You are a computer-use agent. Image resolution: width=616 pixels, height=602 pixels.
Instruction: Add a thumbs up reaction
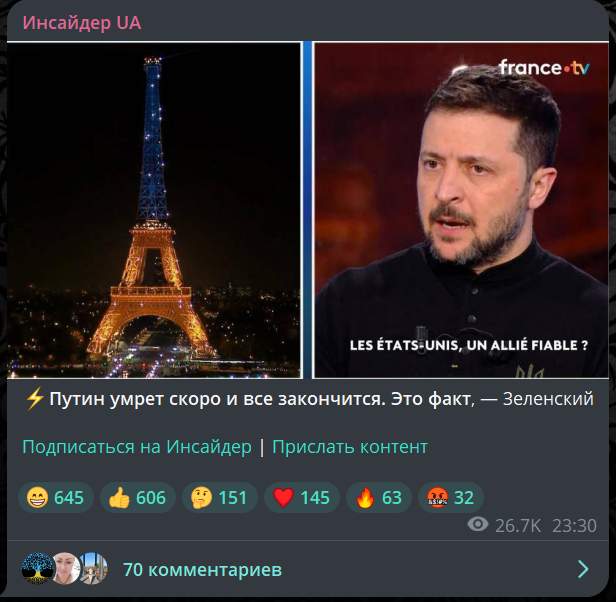(x=138, y=497)
